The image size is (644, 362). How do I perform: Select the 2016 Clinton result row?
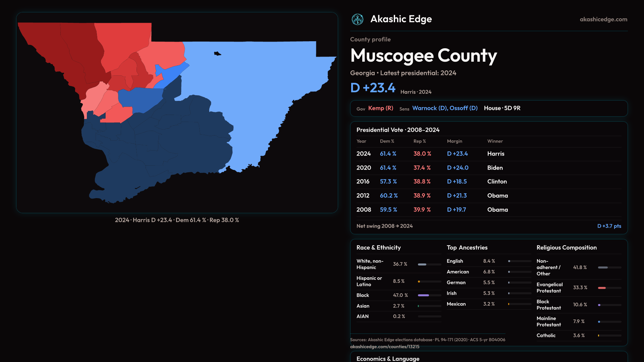[x=488, y=182]
